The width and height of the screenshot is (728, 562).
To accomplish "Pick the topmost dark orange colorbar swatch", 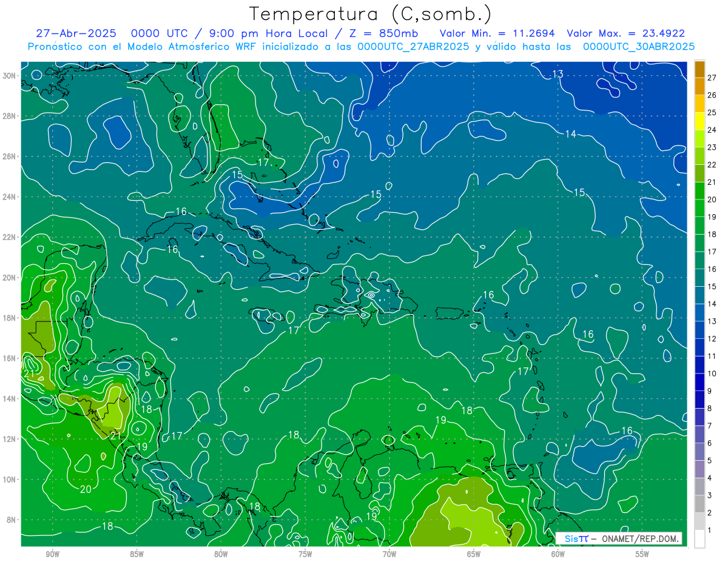I will tap(699, 69).
